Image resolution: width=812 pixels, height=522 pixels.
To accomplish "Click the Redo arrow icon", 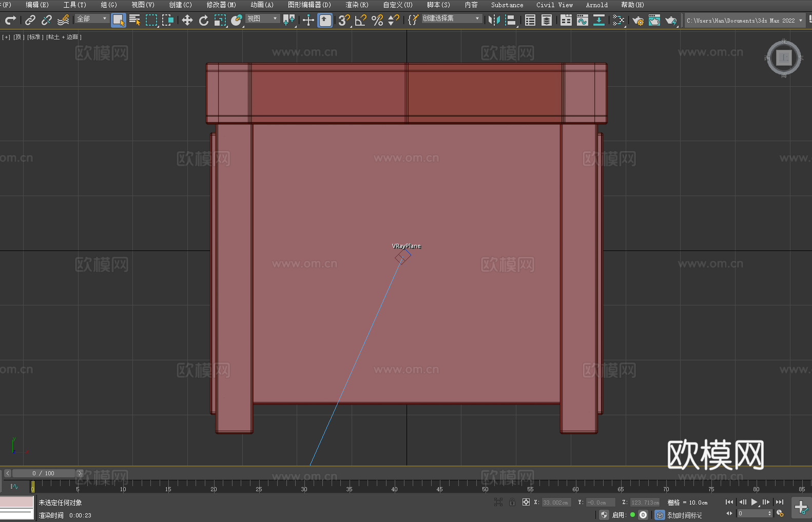I will [10, 21].
